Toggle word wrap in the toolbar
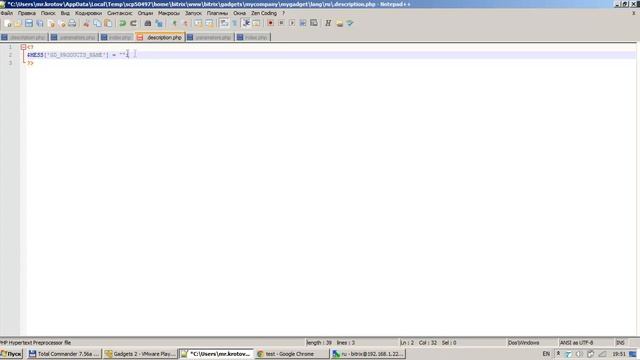 click(x=224, y=24)
